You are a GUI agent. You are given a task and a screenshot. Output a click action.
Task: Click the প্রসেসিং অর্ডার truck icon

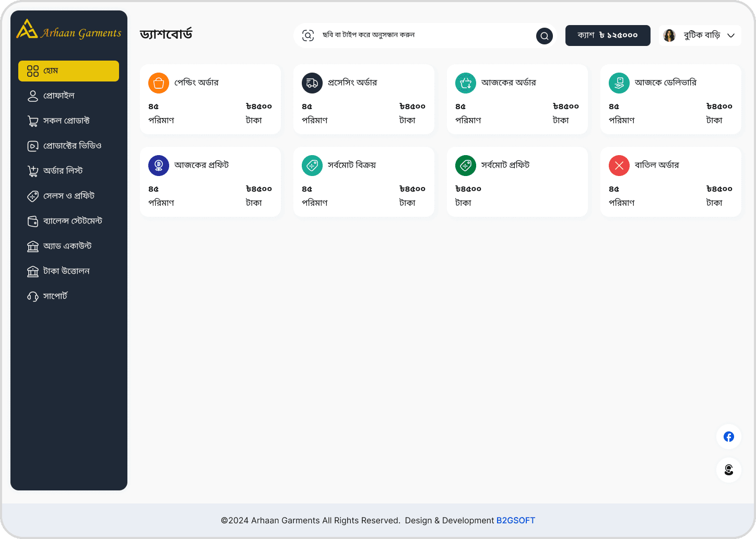[312, 83]
